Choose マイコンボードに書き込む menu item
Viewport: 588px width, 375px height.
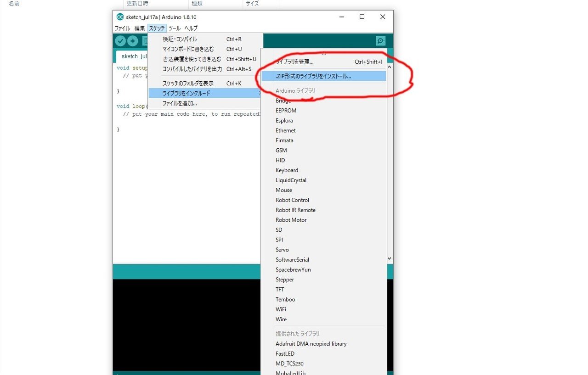tap(205, 49)
